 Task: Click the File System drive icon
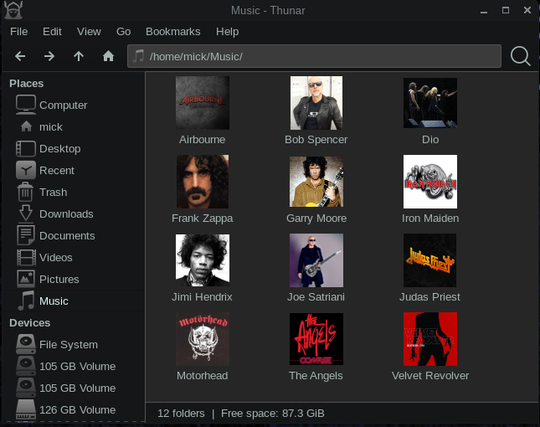[26, 344]
